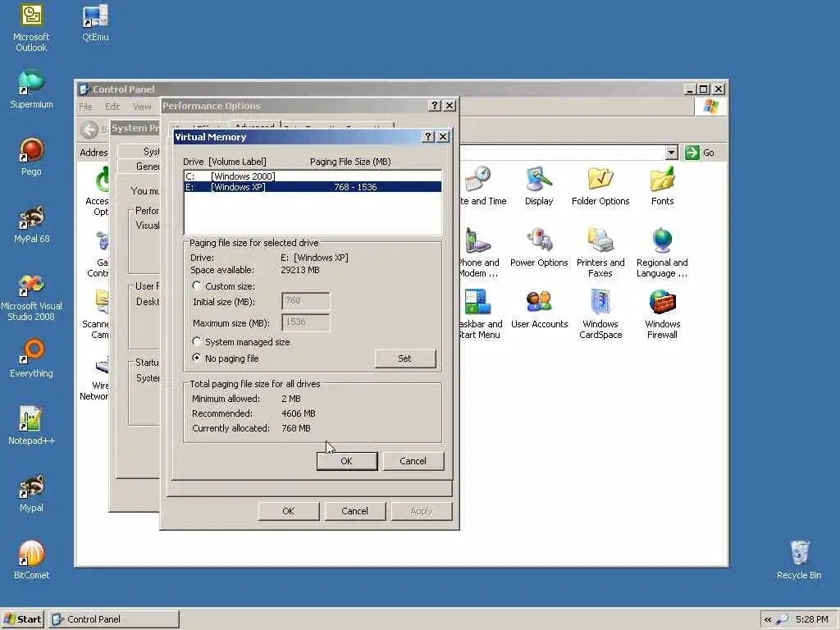Viewport: 840px width, 630px height.
Task: Click Set button in Virtual Memory
Action: point(405,358)
